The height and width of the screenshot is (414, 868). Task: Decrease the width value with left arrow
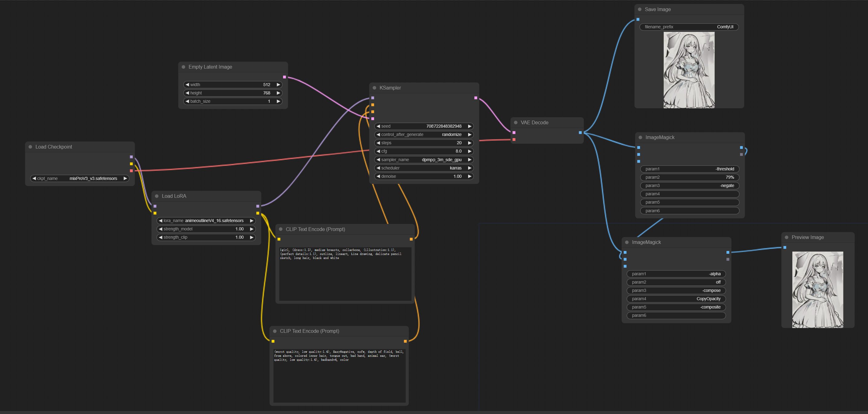coord(187,85)
